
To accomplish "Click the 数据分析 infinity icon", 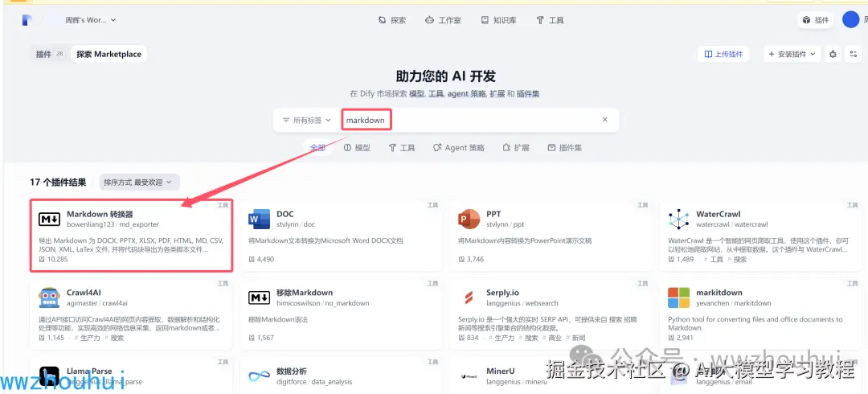I will [259, 376].
